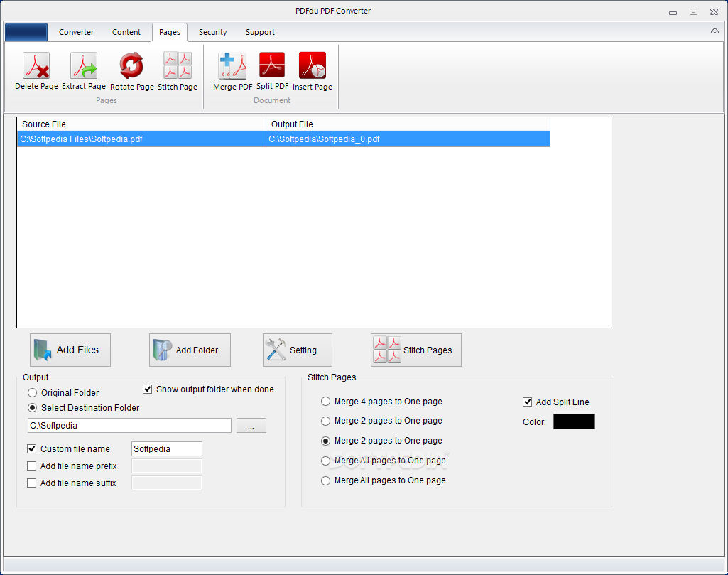The width and height of the screenshot is (728, 575).
Task: Click the Stitch Pages action button
Action: point(416,350)
